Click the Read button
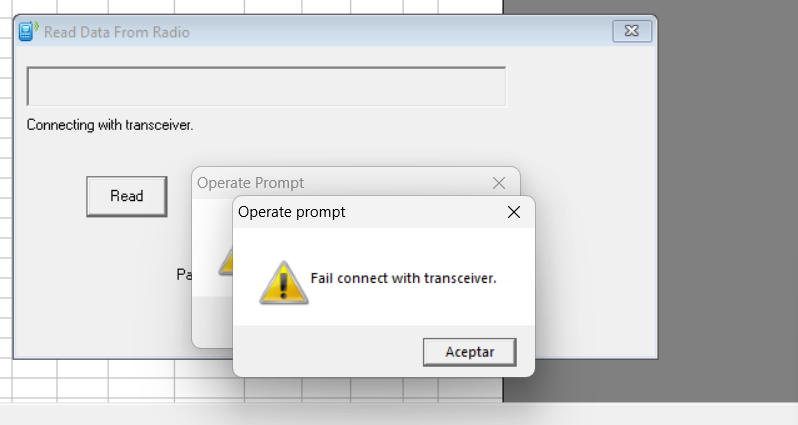798x425 pixels. (x=127, y=196)
